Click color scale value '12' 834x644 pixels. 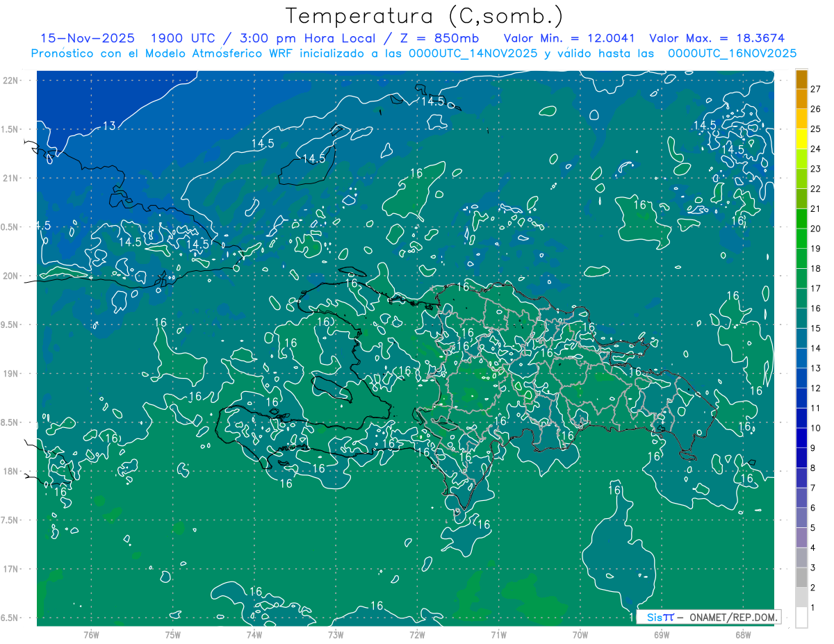click(816, 388)
